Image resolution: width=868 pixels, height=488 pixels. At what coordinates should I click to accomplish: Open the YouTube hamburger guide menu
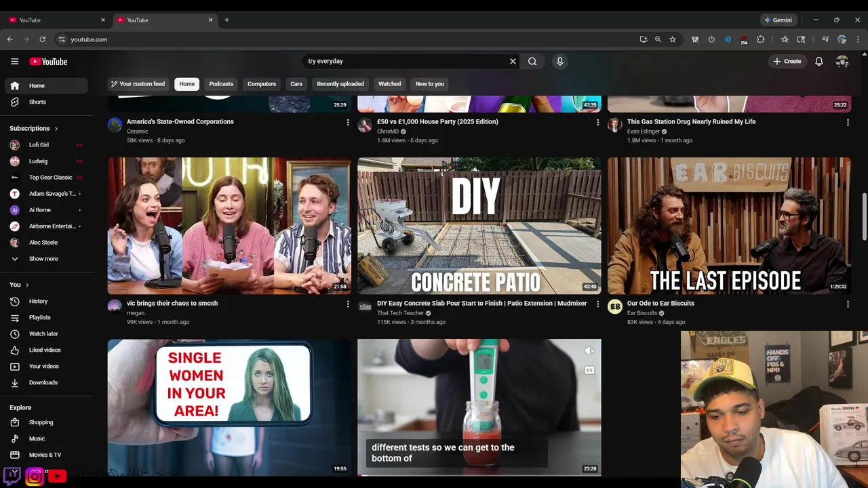click(14, 62)
